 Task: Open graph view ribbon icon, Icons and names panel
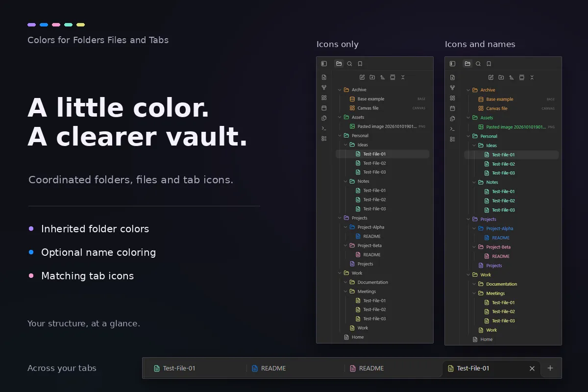click(452, 88)
